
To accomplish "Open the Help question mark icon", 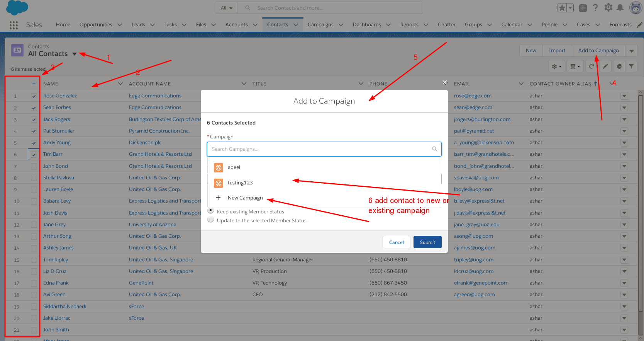I will 595,8.
